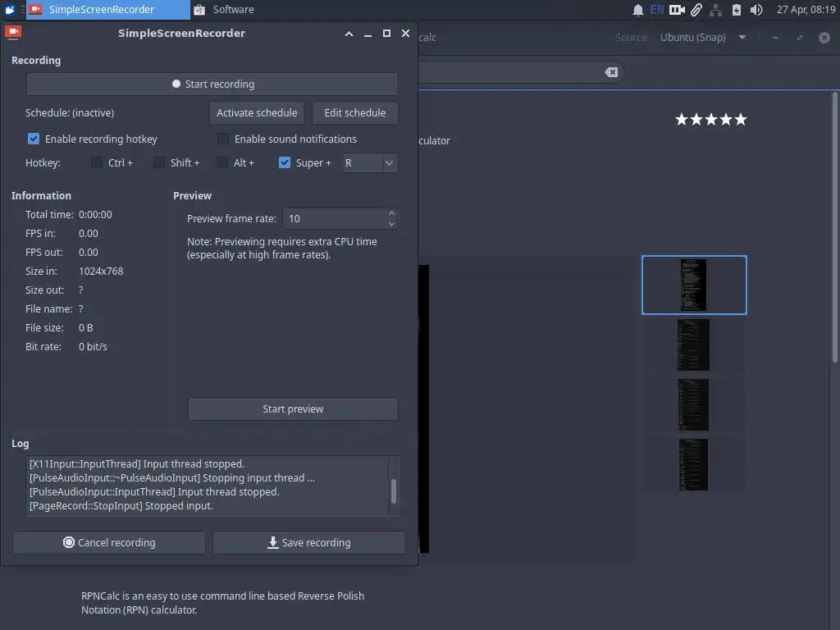Switch to SimpleScreenRecorder in the taskbar
The height and width of the screenshot is (630, 840).
[x=107, y=10]
